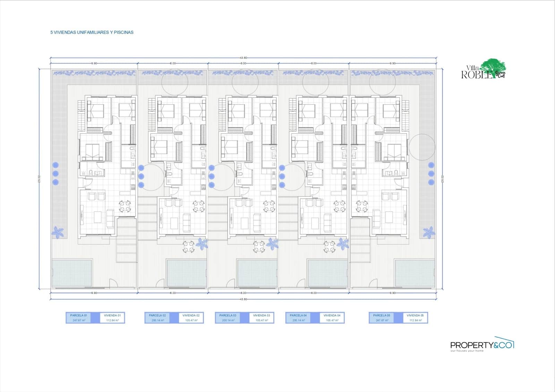Viewport: 555px width, 392px height.
Task: Click the Villa Roble tree logo
Action: 484,69
